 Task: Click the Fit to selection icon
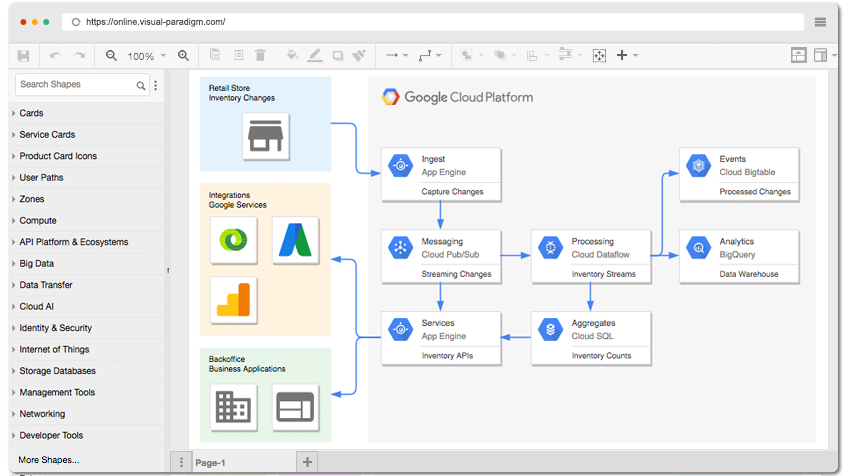[x=599, y=55]
